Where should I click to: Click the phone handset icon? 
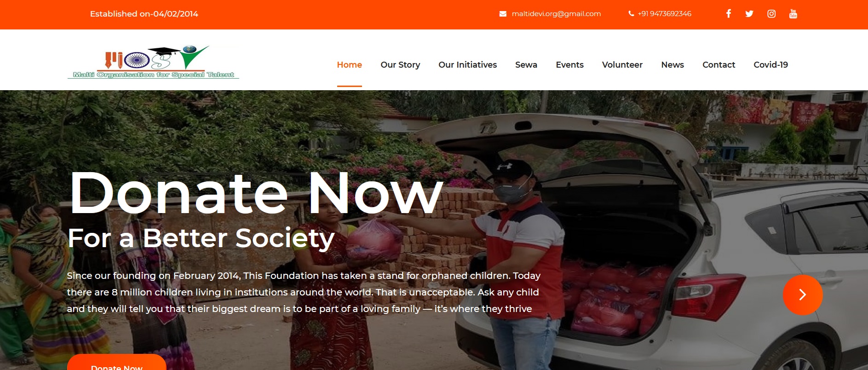click(x=631, y=14)
